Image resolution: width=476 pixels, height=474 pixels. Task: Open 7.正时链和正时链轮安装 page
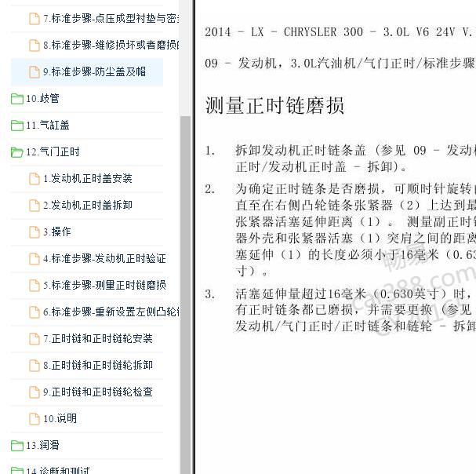(x=98, y=339)
